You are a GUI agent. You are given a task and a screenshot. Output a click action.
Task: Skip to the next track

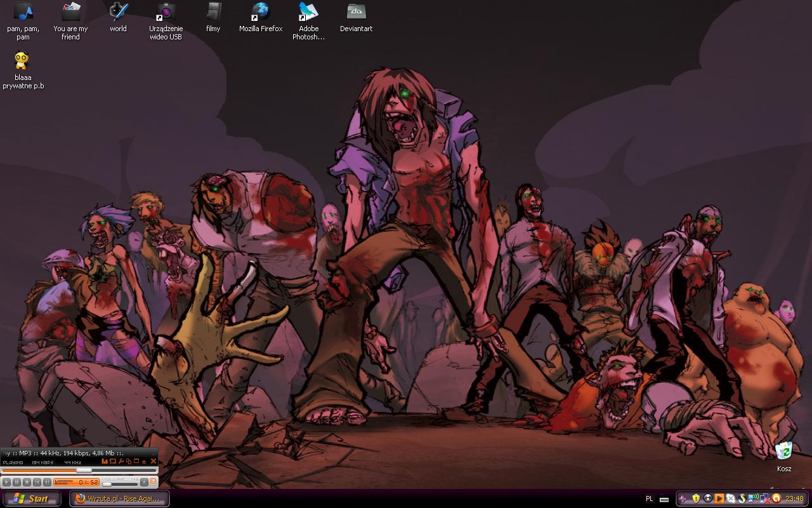(x=47, y=482)
